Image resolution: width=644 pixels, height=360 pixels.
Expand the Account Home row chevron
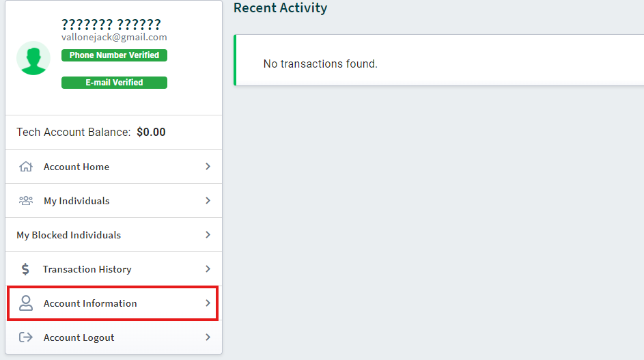point(208,167)
